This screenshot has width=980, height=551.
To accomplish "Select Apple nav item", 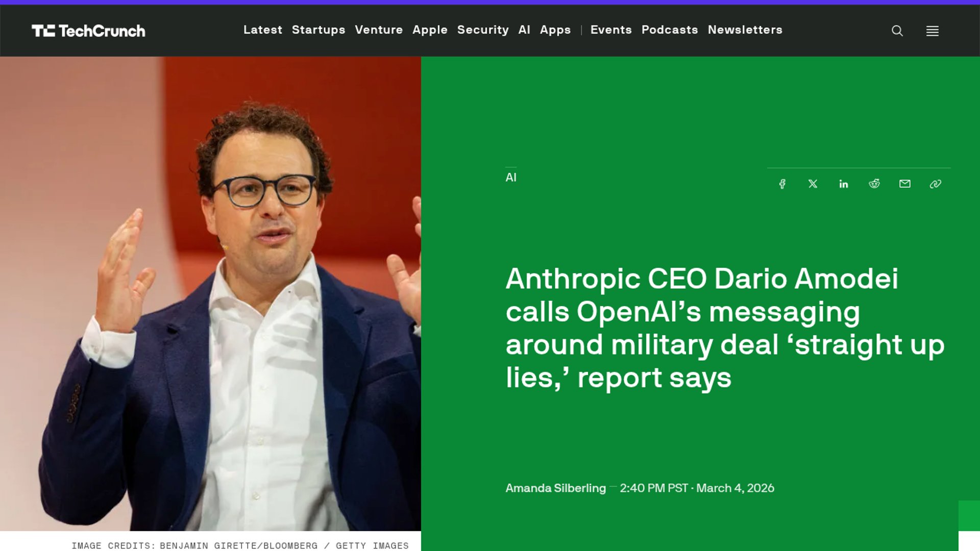I will pos(430,30).
